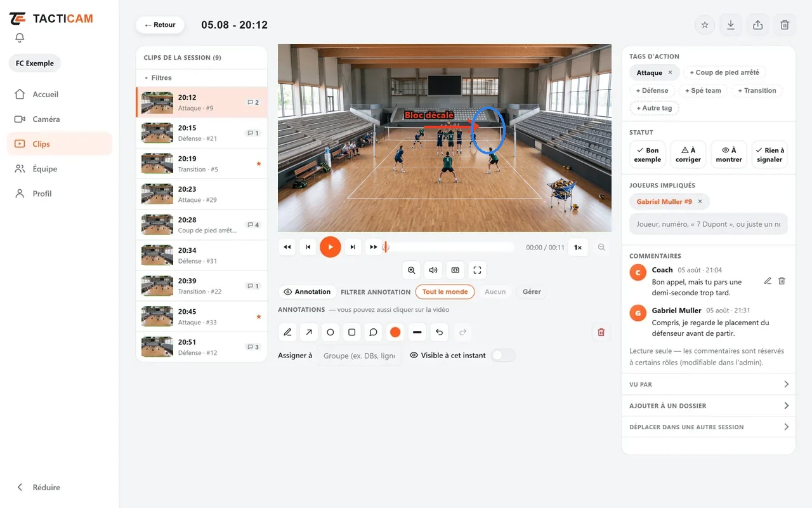This screenshot has width=812, height=508.
Task: Edit the Coach comment
Action: click(768, 281)
